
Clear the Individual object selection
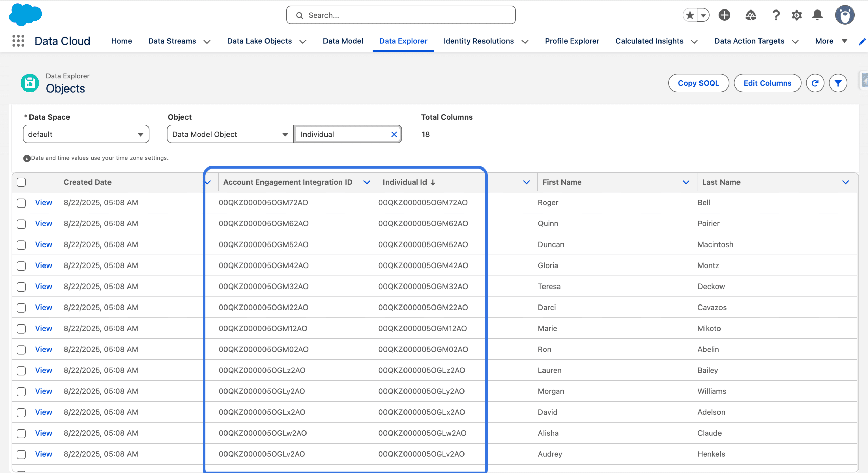coord(394,134)
